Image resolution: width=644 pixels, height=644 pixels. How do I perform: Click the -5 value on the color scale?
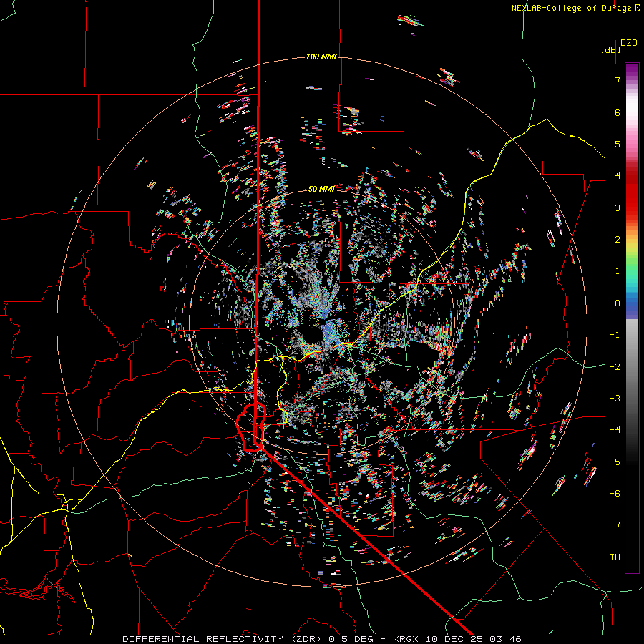(x=615, y=462)
